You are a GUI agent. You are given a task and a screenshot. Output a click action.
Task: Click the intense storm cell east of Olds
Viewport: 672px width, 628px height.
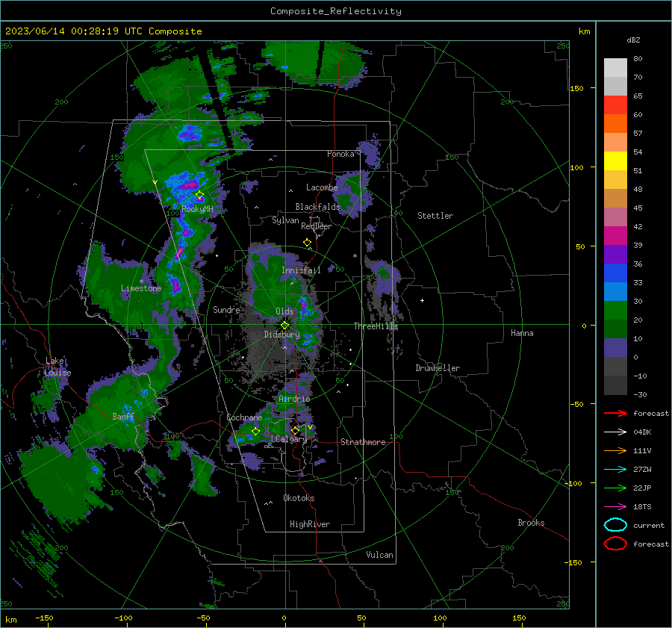(x=304, y=303)
